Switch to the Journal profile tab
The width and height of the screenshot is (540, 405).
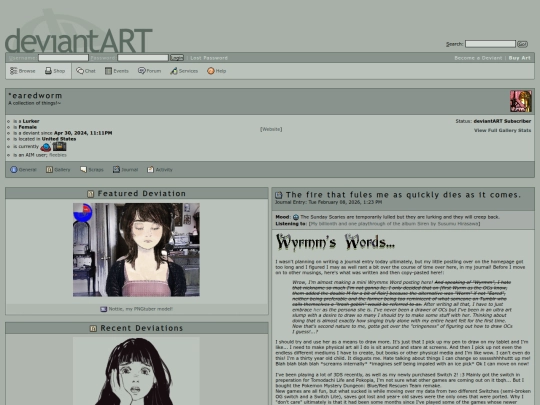[125, 169]
